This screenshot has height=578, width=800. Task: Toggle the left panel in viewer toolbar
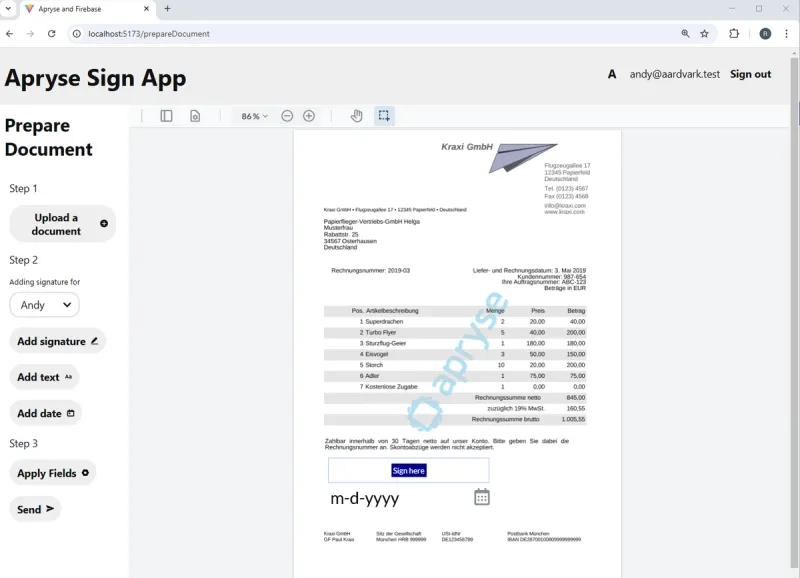pos(166,116)
